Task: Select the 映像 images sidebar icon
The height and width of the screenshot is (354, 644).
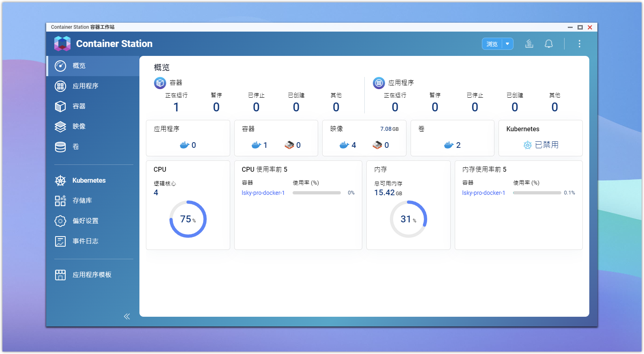Action: (x=60, y=126)
